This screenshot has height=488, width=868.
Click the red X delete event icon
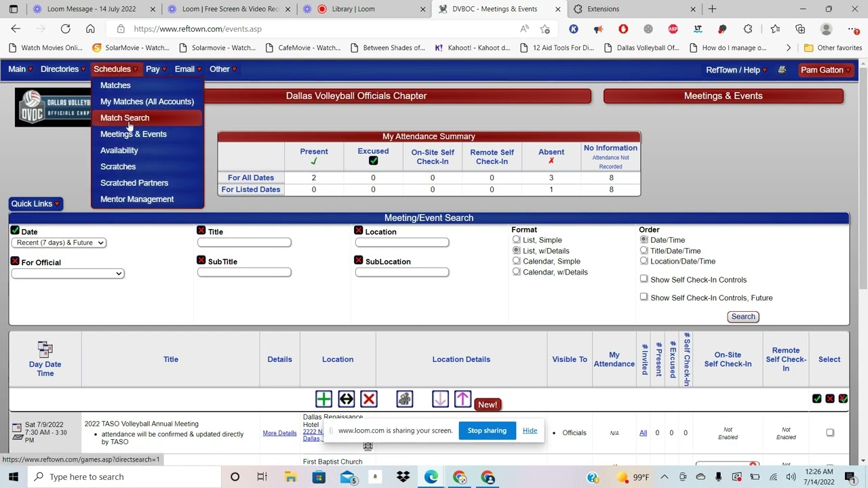(369, 399)
